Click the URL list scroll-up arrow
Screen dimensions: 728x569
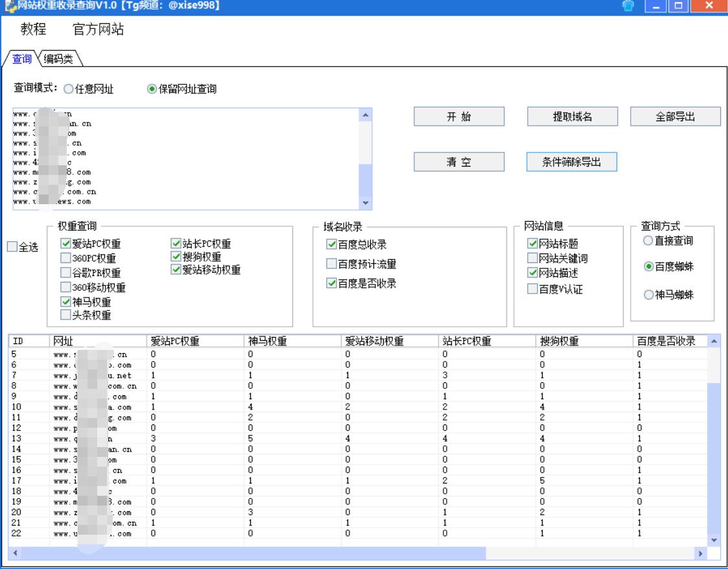[x=366, y=115]
